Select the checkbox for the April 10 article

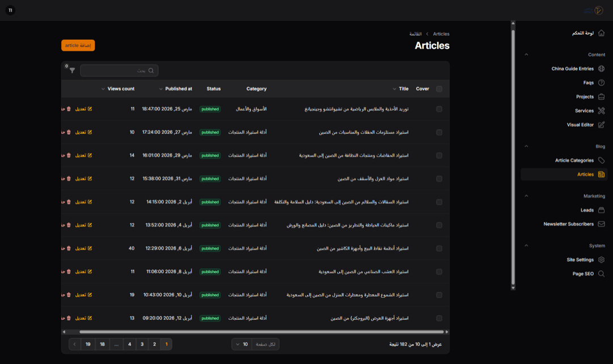click(x=439, y=295)
